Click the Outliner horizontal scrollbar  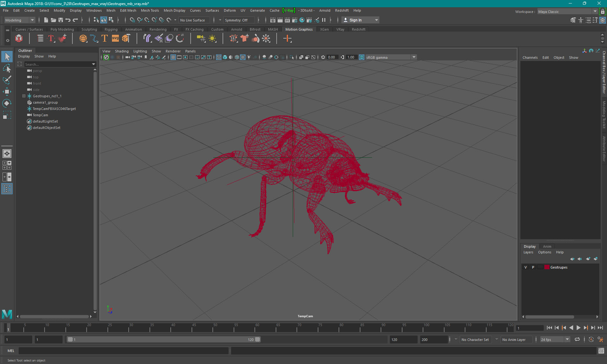click(54, 316)
